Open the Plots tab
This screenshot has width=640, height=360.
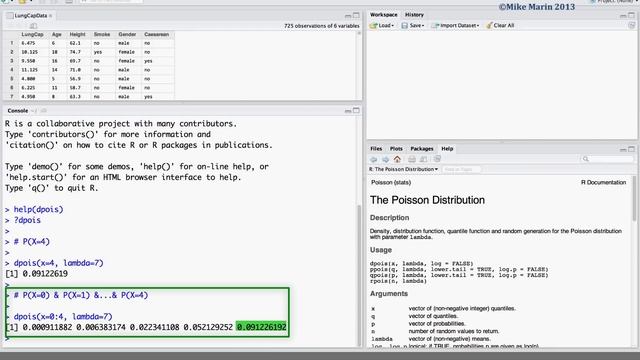pyautogui.click(x=396, y=149)
